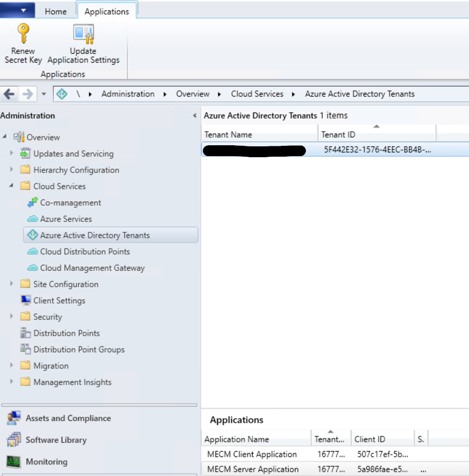Sort by the Tenant ID column header
The width and height of the screenshot is (469, 476).
[376, 134]
